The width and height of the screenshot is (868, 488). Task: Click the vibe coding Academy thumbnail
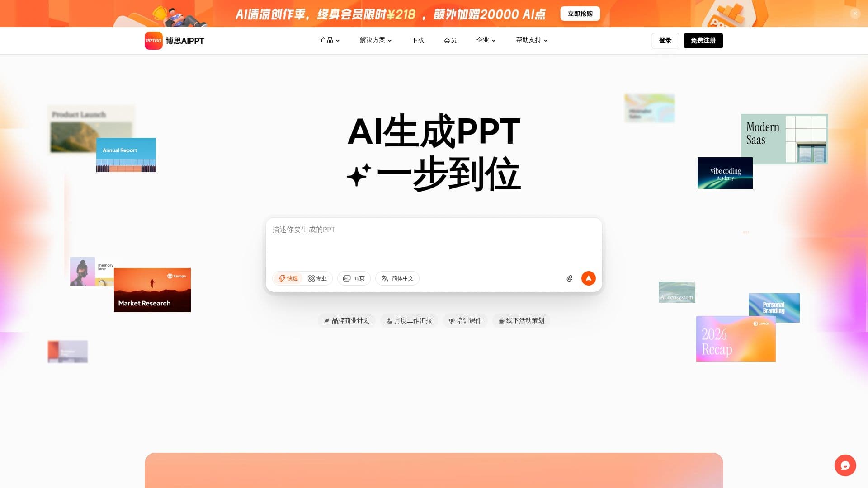click(x=725, y=173)
